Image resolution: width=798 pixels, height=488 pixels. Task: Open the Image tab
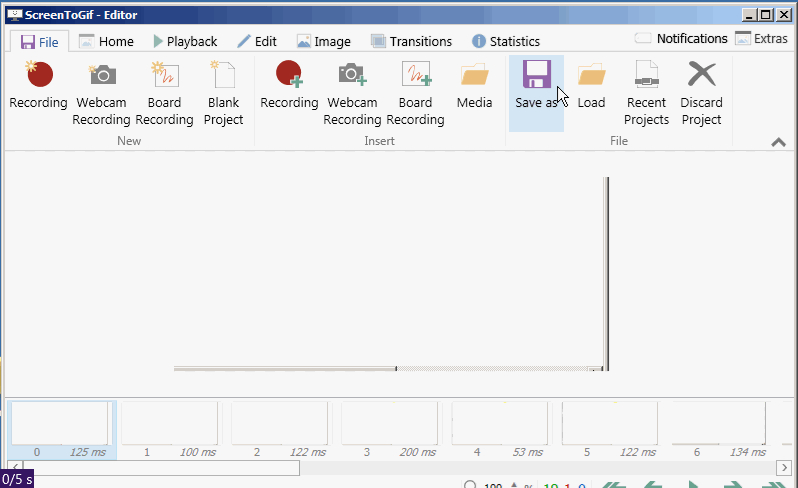coord(324,41)
